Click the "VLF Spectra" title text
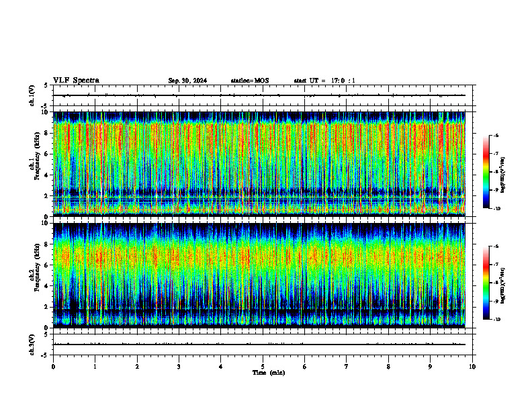532x411 pixels. click(x=76, y=81)
